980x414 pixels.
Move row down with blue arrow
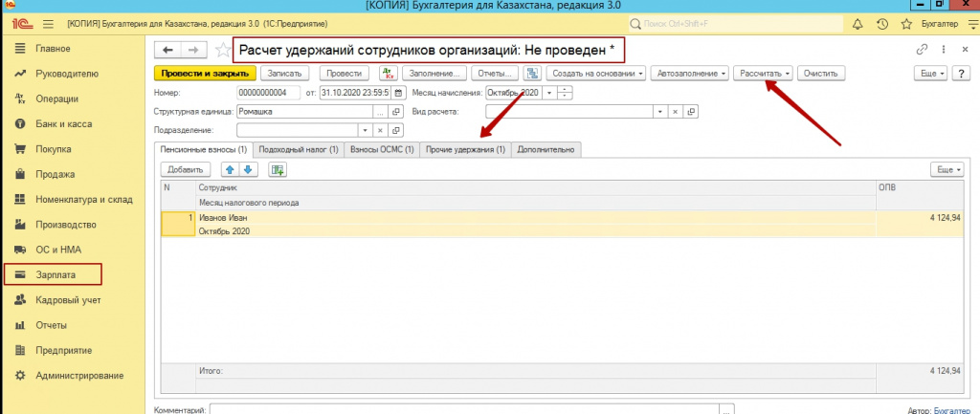[x=248, y=169]
